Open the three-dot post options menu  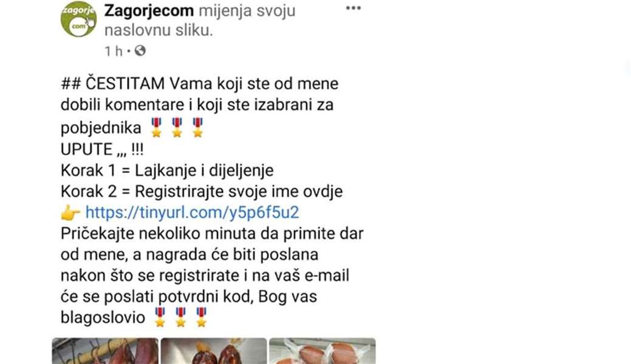point(353,8)
